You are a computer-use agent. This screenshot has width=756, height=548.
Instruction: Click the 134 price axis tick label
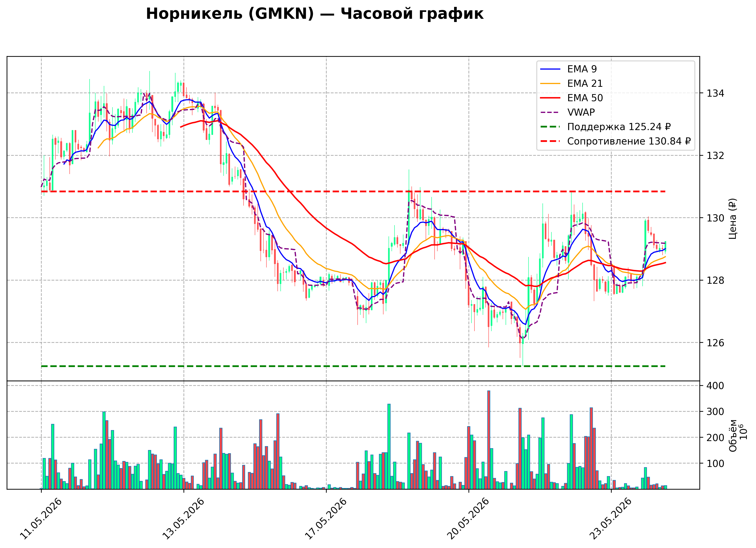click(x=715, y=93)
